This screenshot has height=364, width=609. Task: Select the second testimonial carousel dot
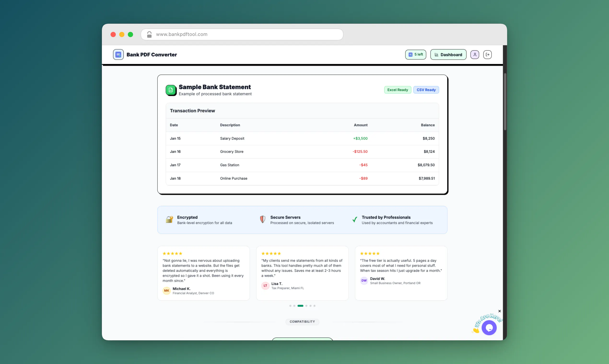click(294, 306)
